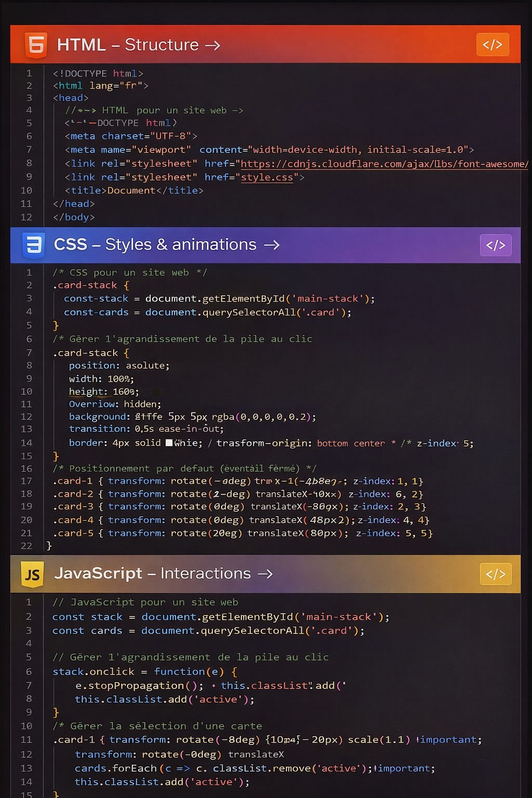Select the CSS – Styles & animations title
This screenshot has height=798, width=532.
(155, 245)
